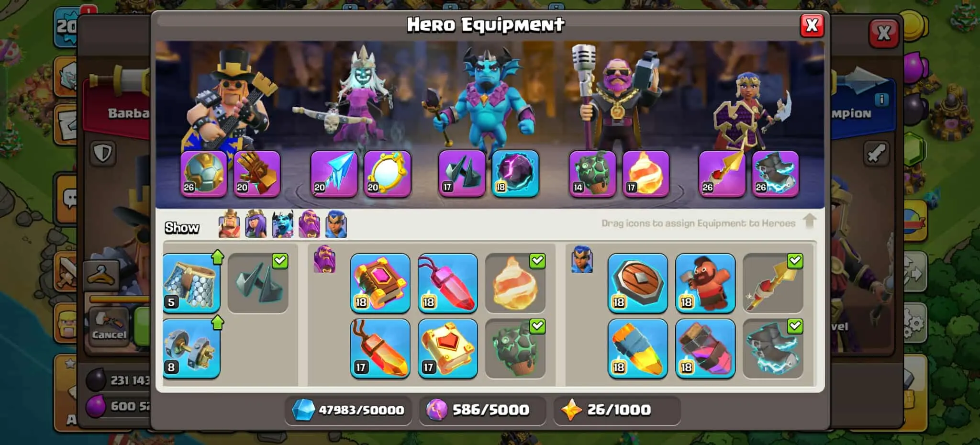This screenshot has height=445, width=980.
Task: Close the Hero Equipment window
Action: (812, 25)
